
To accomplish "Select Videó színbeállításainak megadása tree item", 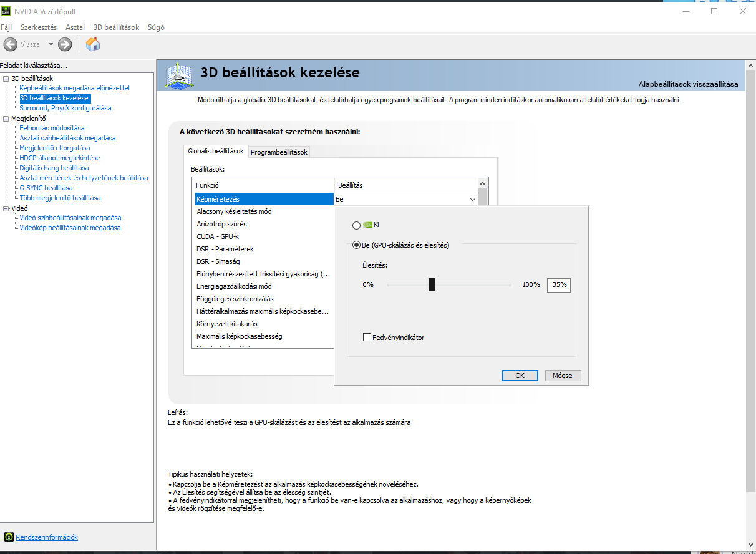I will pyautogui.click(x=70, y=218).
